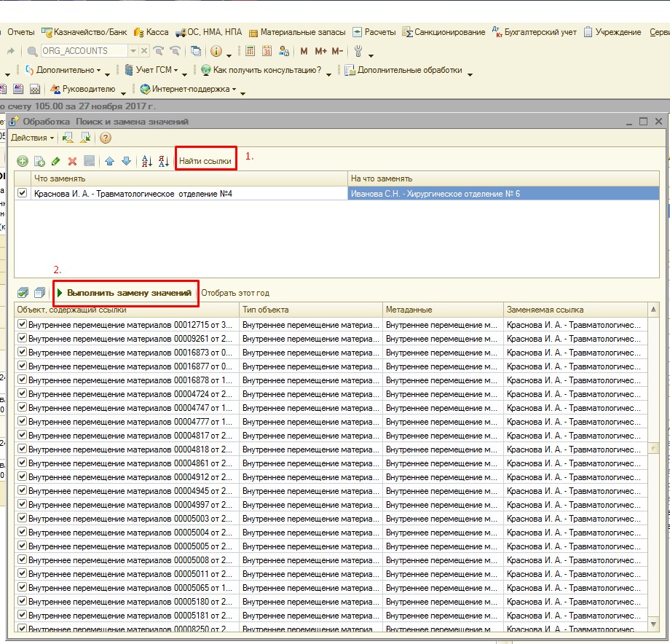The height and width of the screenshot is (644, 670).
Task: Click the green Add row icon
Action: 22,161
